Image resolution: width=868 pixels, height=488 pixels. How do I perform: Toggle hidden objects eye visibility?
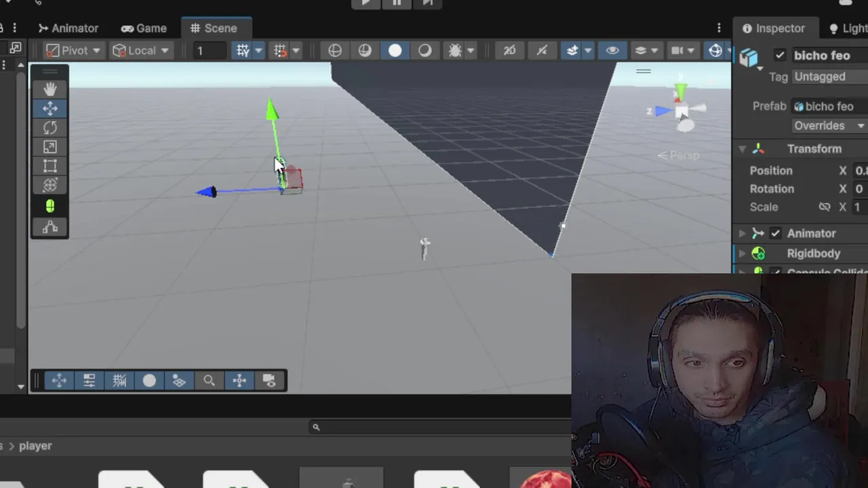tap(612, 51)
